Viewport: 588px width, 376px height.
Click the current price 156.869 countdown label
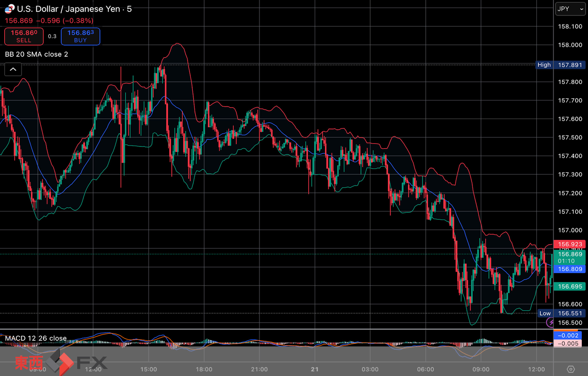pos(569,257)
